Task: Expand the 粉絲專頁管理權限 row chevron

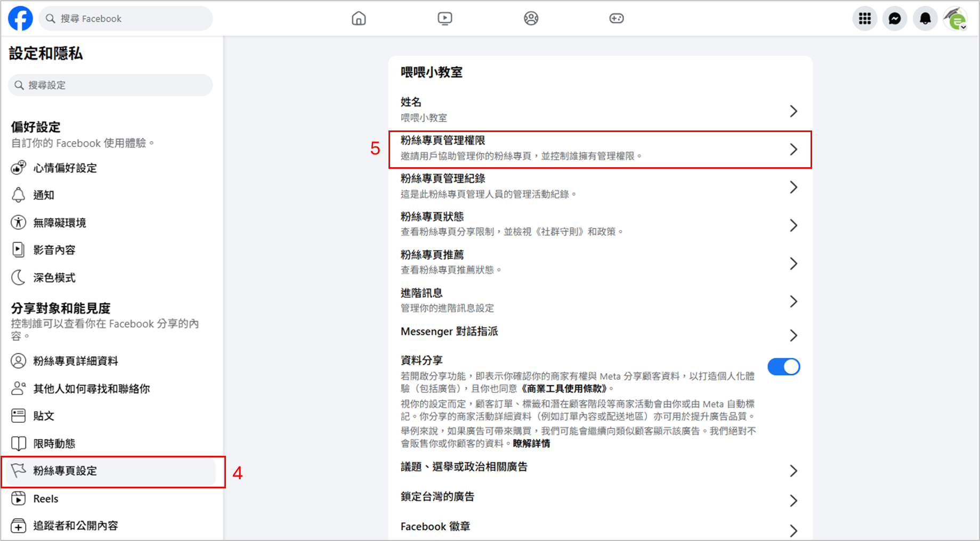Action: (793, 149)
